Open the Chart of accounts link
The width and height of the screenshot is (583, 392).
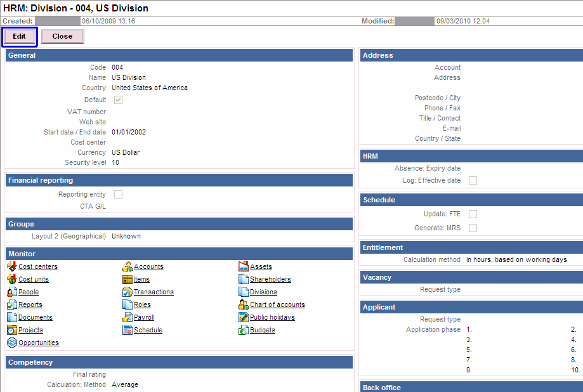tap(277, 304)
